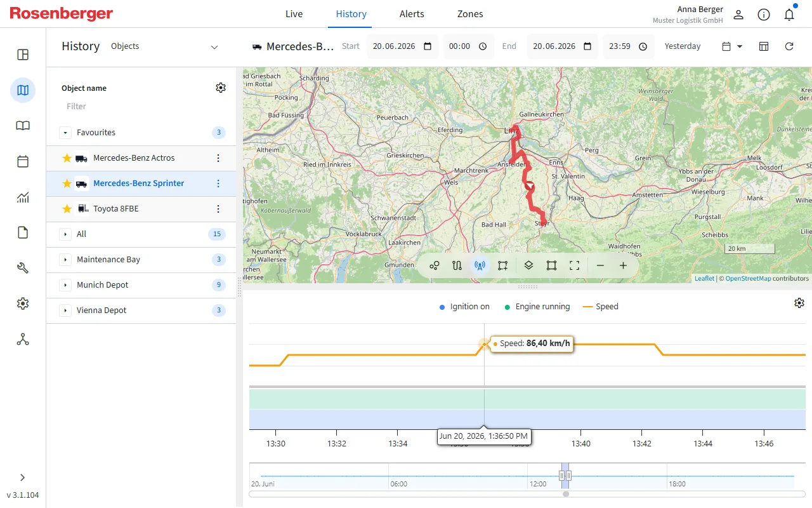Open the settings gear in left sidebar
812x508 pixels.
tap(23, 304)
